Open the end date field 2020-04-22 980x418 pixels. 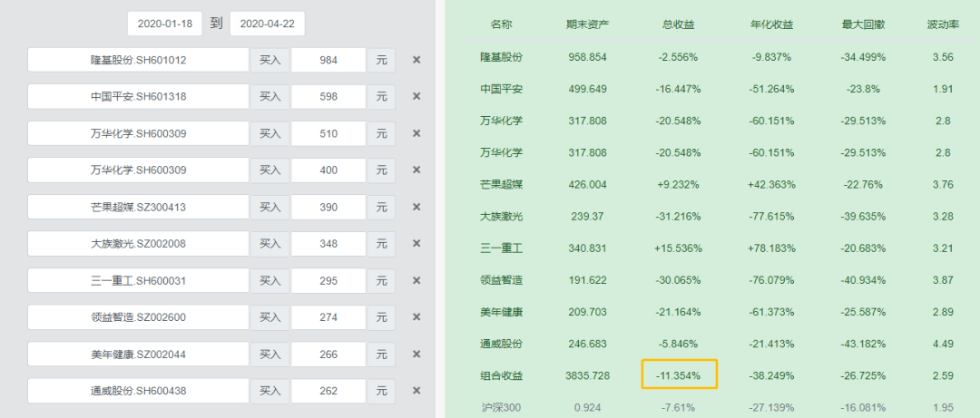tap(267, 24)
